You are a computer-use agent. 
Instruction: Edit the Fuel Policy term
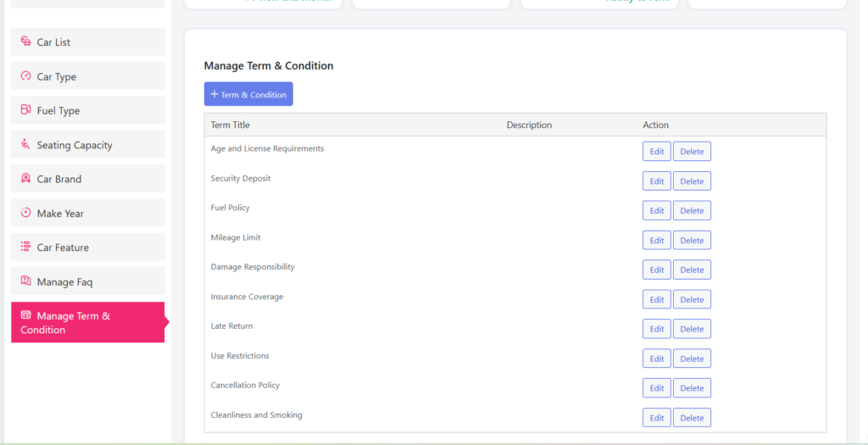(x=657, y=210)
